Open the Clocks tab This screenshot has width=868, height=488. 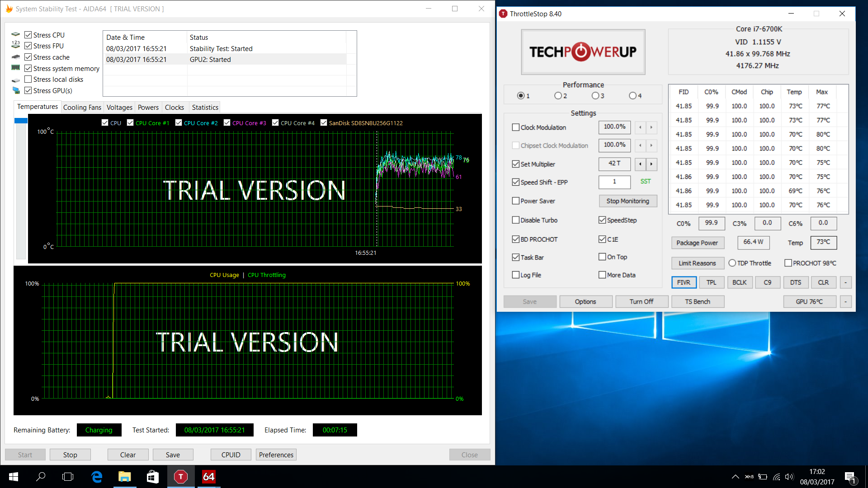pyautogui.click(x=175, y=108)
